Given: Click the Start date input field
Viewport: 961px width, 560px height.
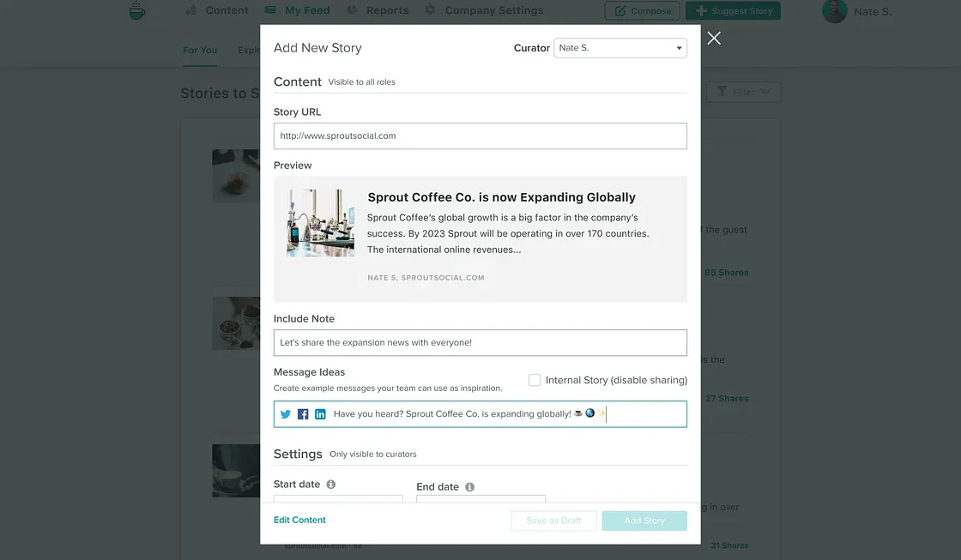Looking at the screenshot, I should 338,499.
